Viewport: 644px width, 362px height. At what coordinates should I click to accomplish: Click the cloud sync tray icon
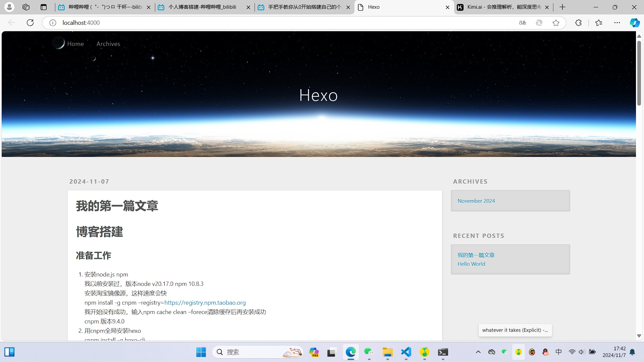tap(492, 352)
